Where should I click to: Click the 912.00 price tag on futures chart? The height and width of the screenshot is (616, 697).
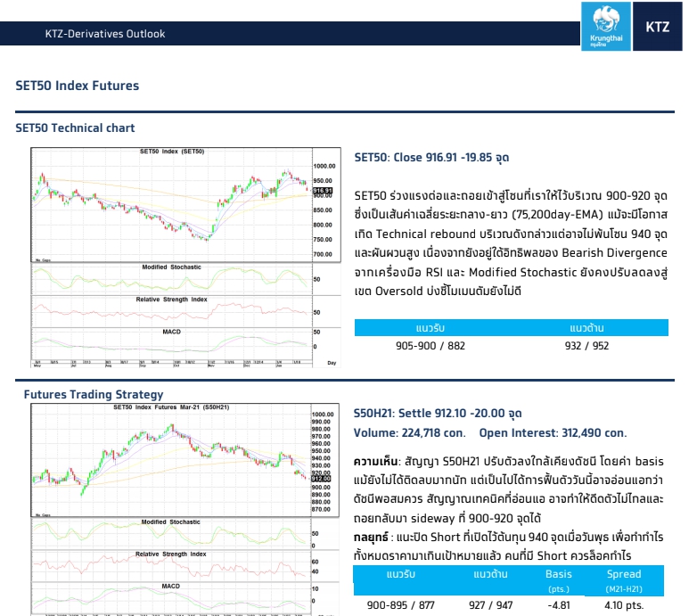click(321, 479)
